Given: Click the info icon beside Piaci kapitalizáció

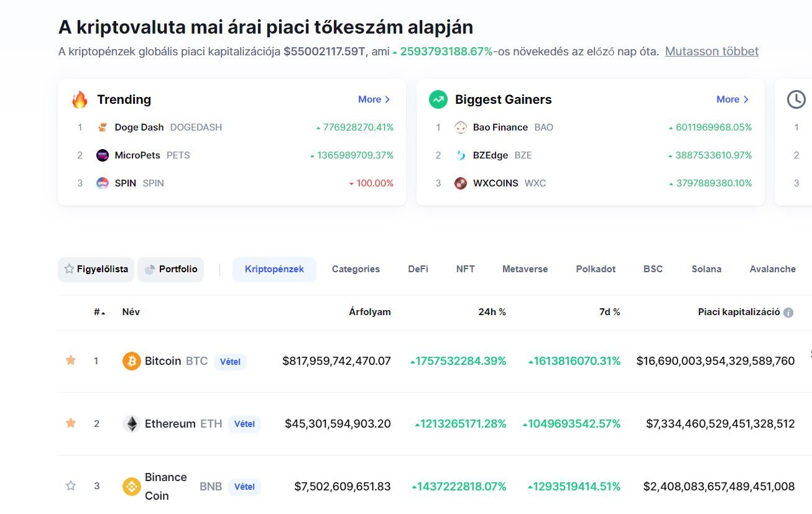Looking at the screenshot, I should click(788, 313).
